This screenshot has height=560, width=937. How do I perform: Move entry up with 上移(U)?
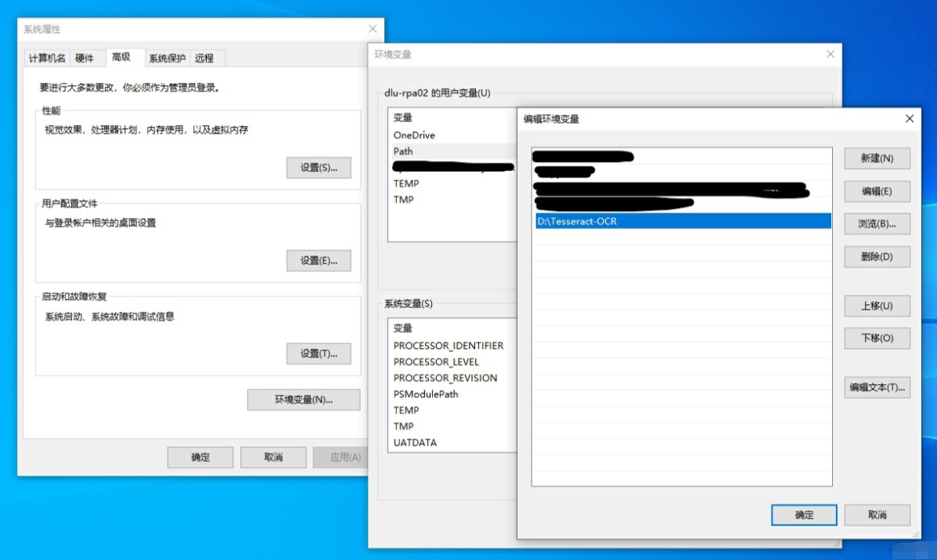pos(877,306)
